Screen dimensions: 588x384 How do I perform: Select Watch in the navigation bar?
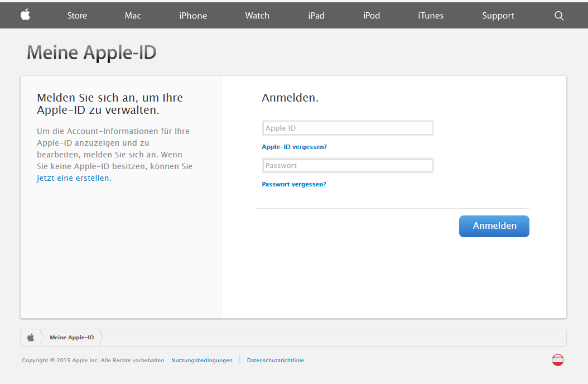pyautogui.click(x=257, y=16)
